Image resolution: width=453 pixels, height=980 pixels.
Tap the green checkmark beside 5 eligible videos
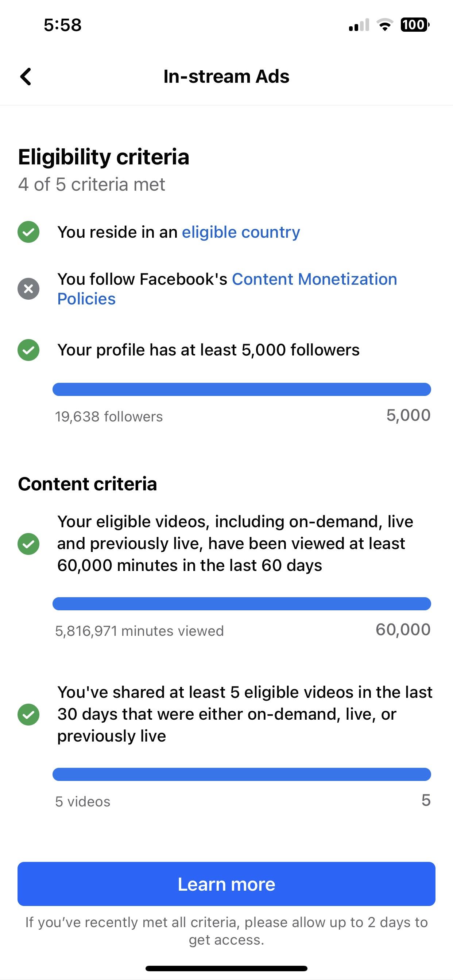[x=28, y=715]
